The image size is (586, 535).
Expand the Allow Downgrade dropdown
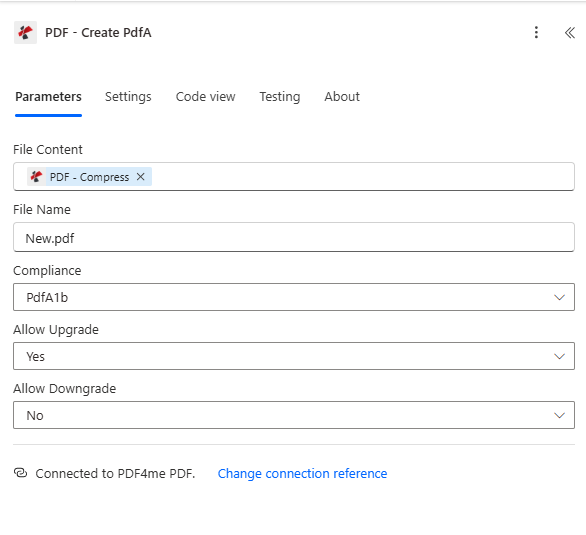coord(294,415)
